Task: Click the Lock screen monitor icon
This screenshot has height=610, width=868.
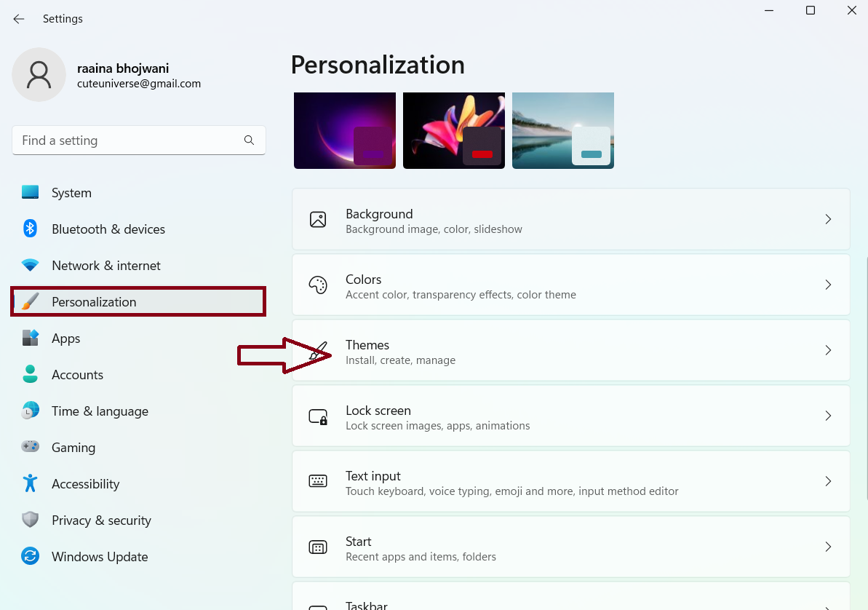Action: [318, 416]
